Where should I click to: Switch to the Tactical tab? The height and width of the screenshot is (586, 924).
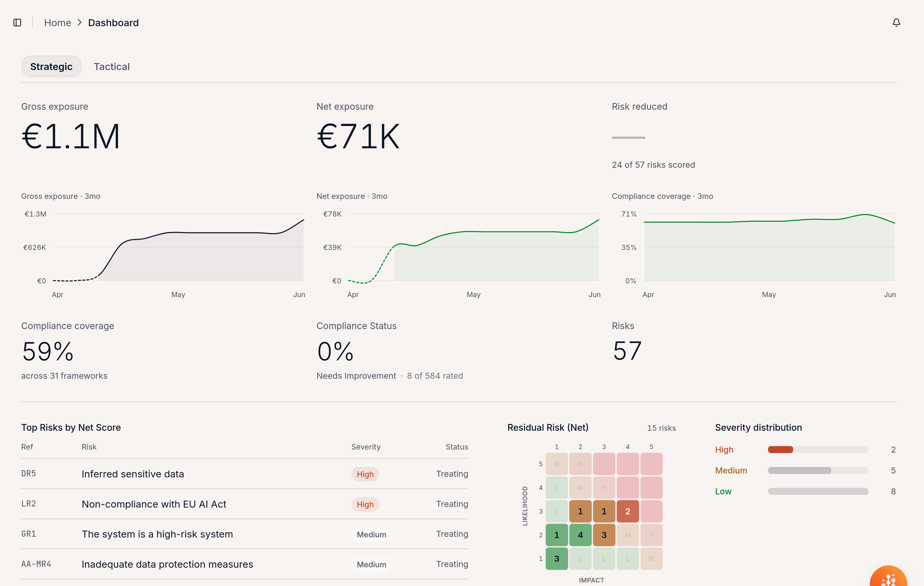pyautogui.click(x=112, y=66)
